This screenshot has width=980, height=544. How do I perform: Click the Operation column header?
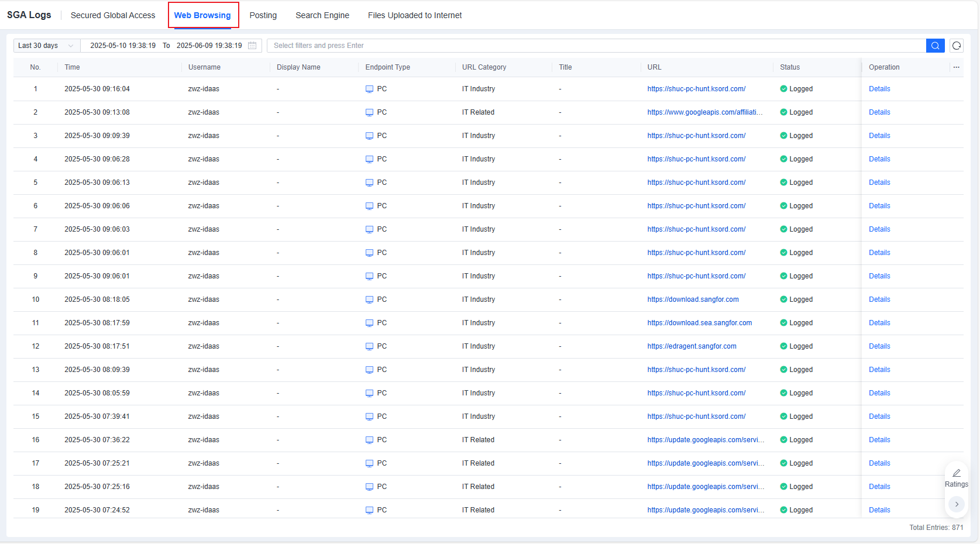pyautogui.click(x=884, y=67)
